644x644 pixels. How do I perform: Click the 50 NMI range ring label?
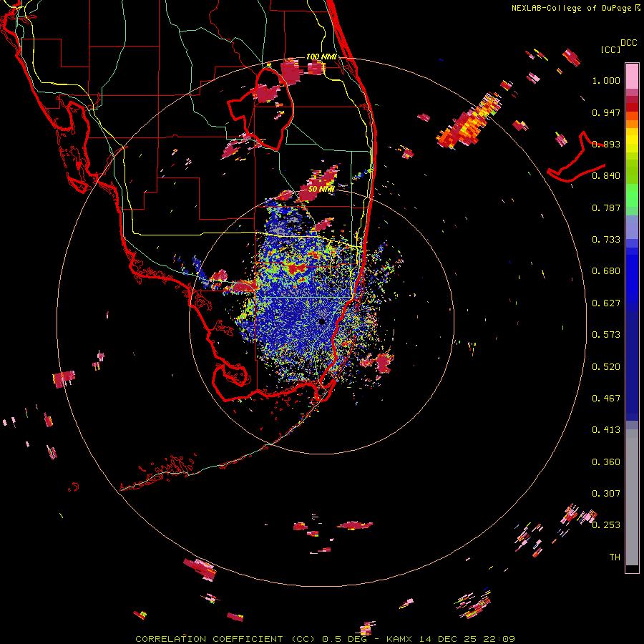click(321, 190)
